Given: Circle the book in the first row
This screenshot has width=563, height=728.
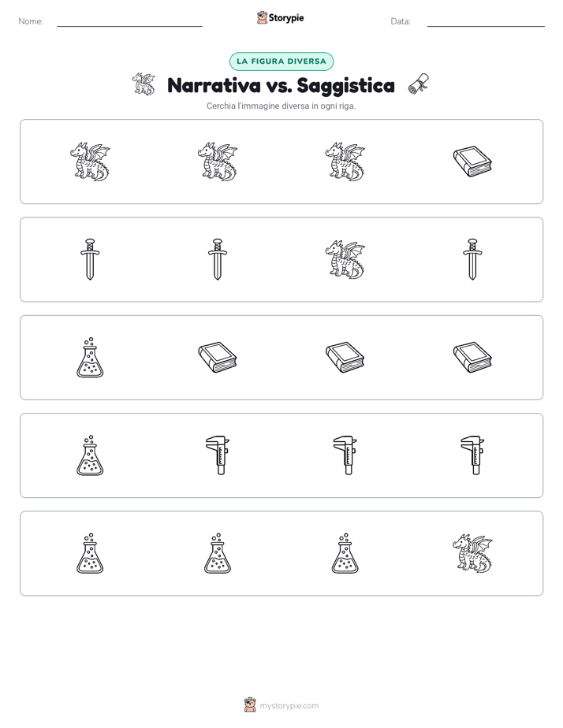Looking at the screenshot, I should [472, 162].
